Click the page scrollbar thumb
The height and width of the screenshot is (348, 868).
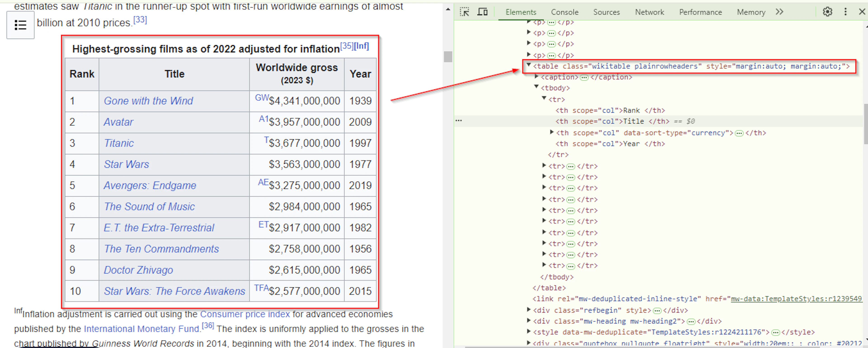(x=448, y=57)
